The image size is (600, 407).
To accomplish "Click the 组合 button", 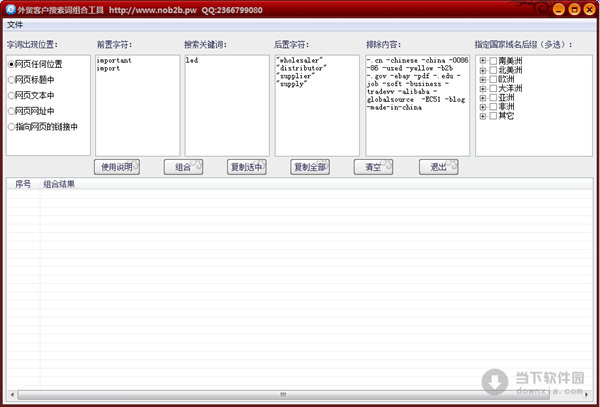I will tap(182, 167).
